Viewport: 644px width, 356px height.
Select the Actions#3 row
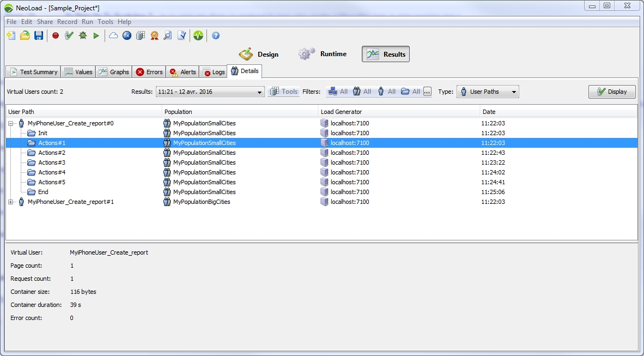tap(52, 162)
